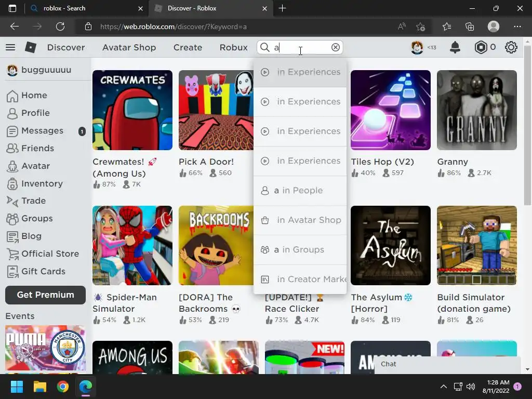The width and height of the screenshot is (532, 399).
Task: Open Granny game thumbnail
Action: [x=477, y=110]
